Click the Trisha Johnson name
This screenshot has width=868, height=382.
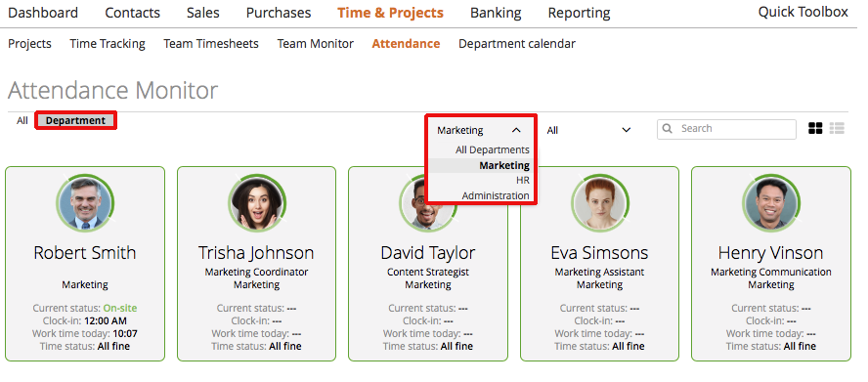coord(256,252)
